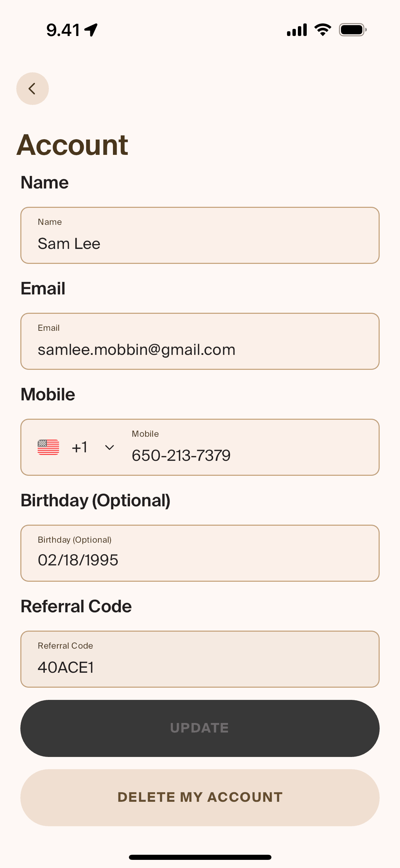Tap the Account page title
Screen dimensions: 400x868
click(73, 145)
